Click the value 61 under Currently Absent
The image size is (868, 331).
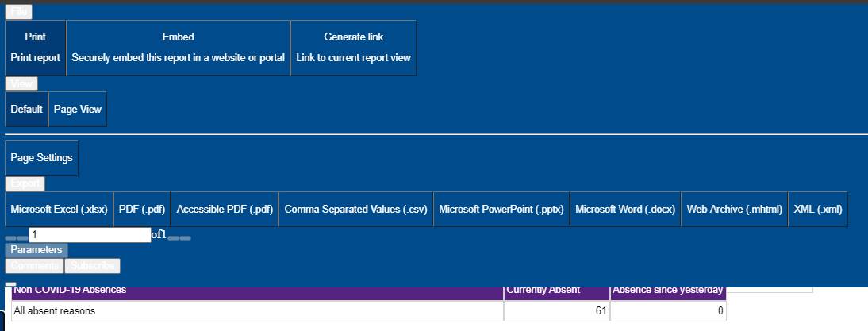tap(557, 311)
